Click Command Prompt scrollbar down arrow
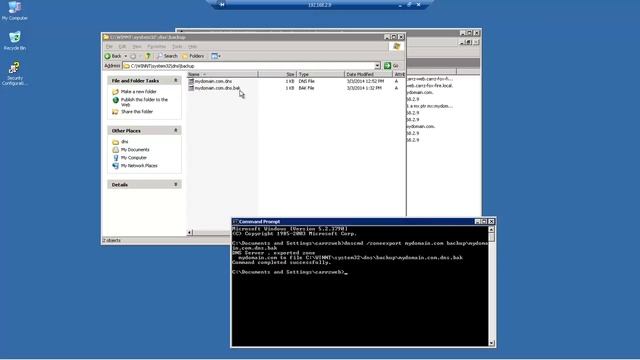 [x=491, y=343]
